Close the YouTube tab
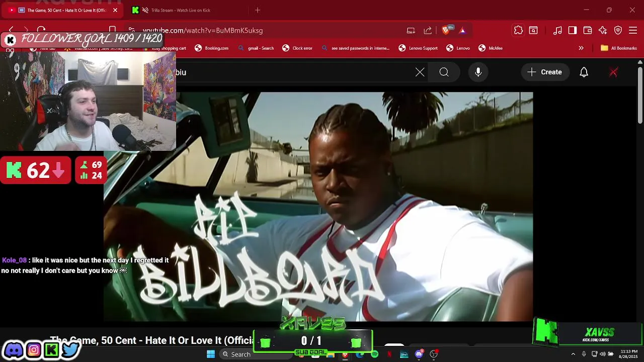 pos(115,10)
